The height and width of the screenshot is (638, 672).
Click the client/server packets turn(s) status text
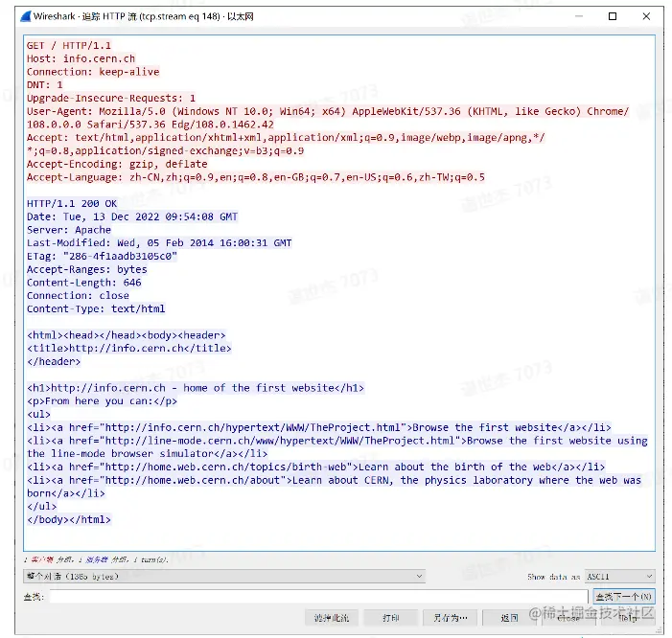pyautogui.click(x=97, y=559)
